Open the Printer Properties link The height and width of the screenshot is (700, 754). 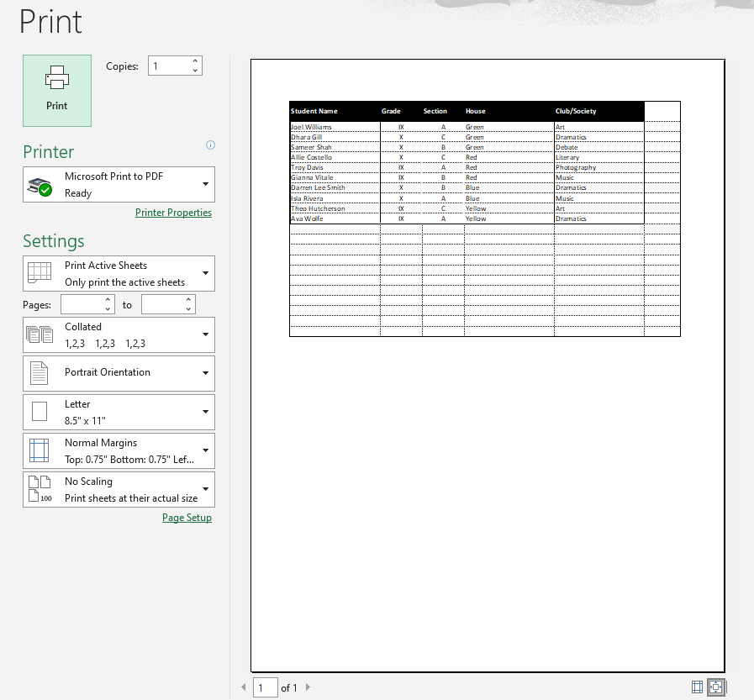(x=173, y=213)
